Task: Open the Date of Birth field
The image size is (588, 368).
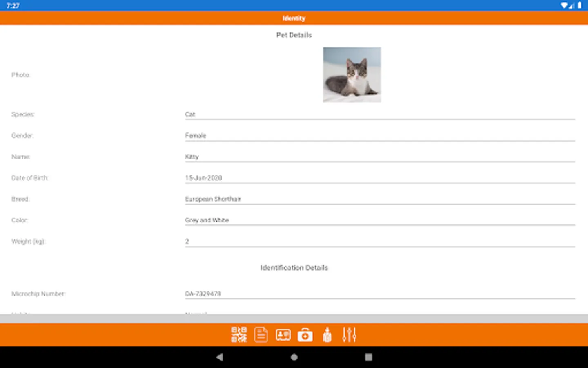Action: (x=380, y=178)
